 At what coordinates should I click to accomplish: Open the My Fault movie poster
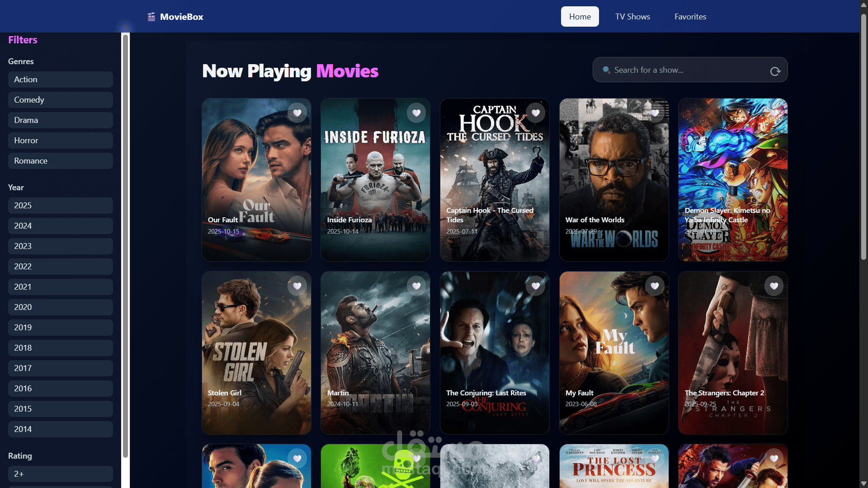tap(614, 353)
